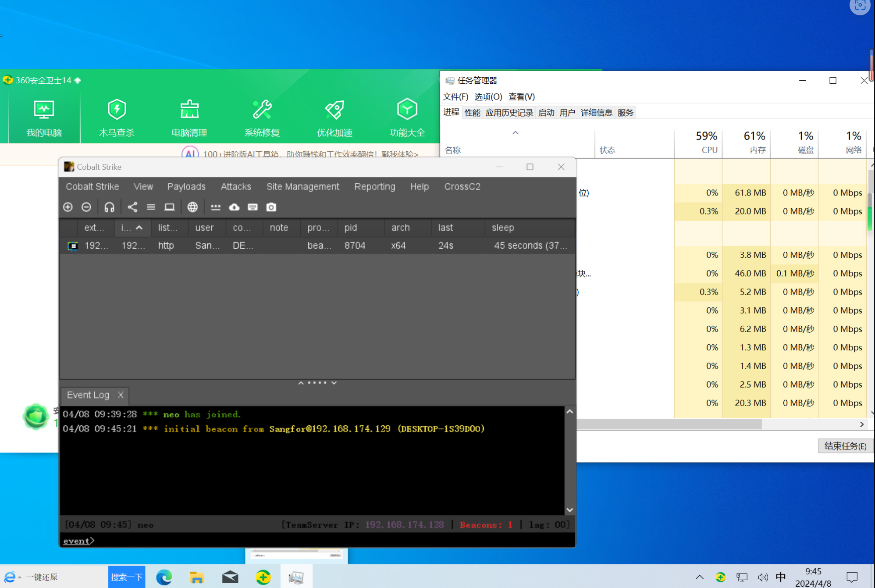Image resolution: width=875 pixels, height=588 pixels.
Task: Open screenshots view camera icon
Action: [x=271, y=207]
